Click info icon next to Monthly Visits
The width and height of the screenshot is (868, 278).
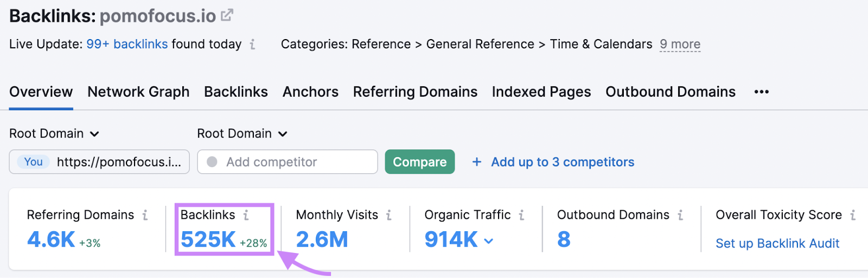pyautogui.click(x=388, y=216)
